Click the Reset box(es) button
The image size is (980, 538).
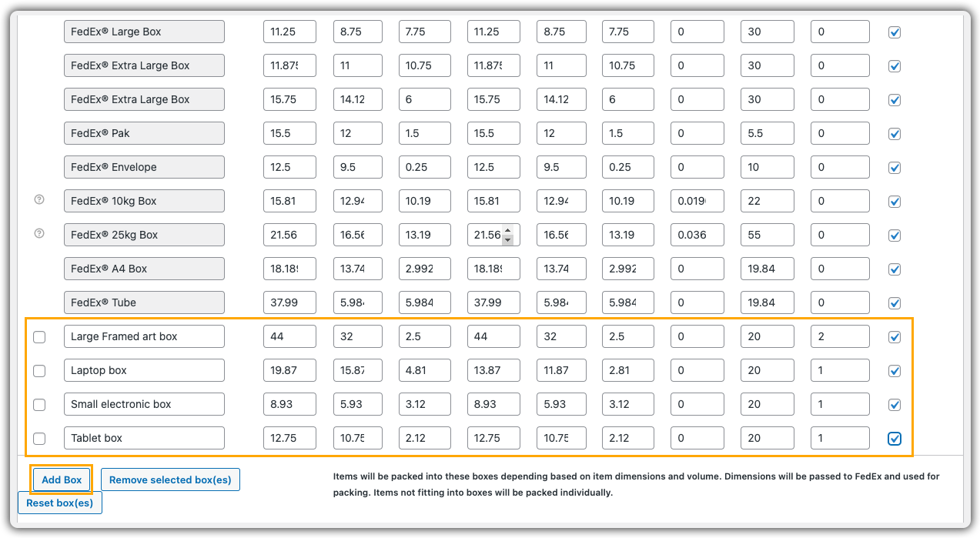coord(60,503)
